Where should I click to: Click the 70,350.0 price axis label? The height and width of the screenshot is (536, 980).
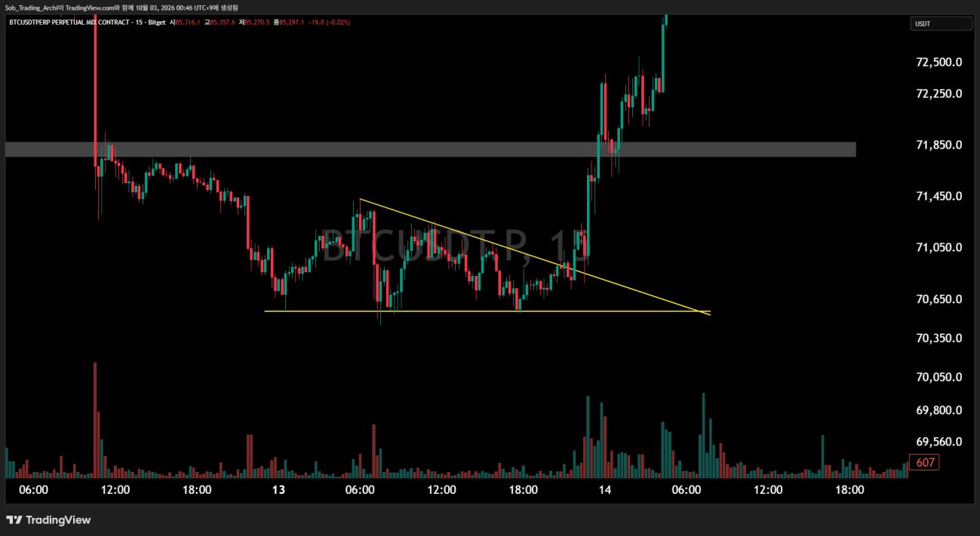tap(939, 338)
